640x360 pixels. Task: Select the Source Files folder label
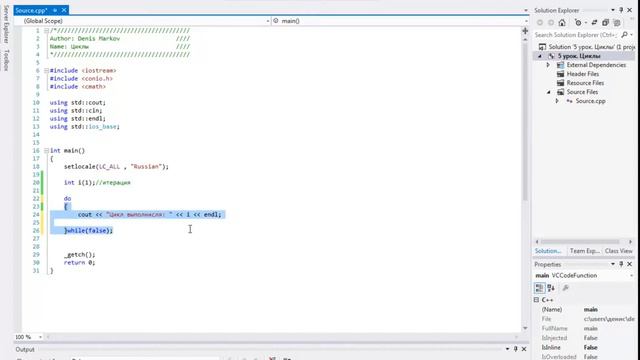click(582, 92)
